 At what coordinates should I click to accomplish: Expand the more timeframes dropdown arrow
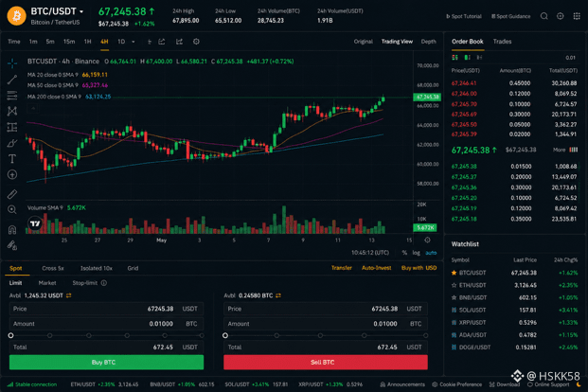pos(134,42)
